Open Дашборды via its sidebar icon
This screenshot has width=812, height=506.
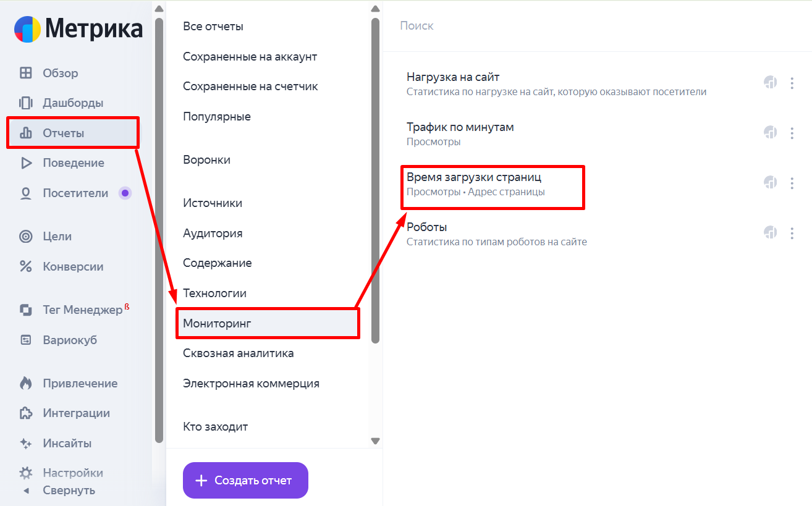click(x=25, y=103)
